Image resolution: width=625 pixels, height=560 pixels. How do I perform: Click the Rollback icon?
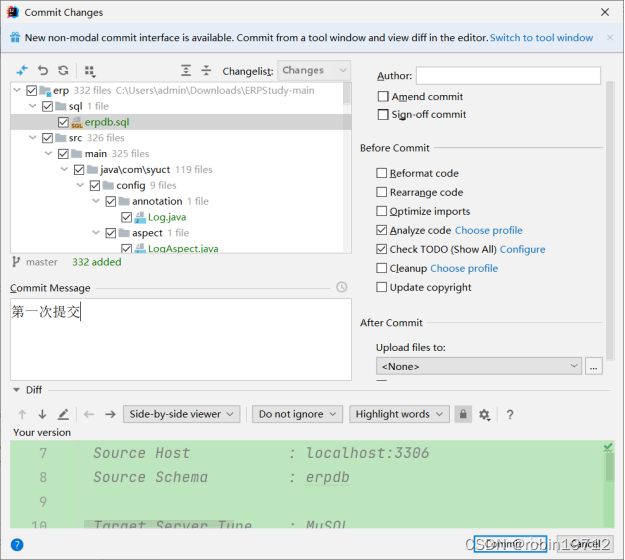coord(43,71)
